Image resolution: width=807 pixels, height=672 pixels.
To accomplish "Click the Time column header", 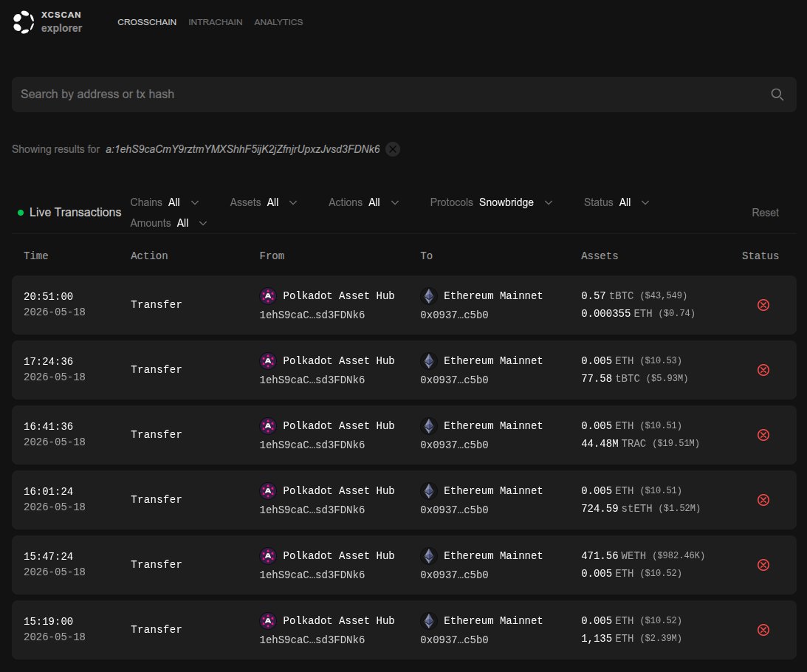I will click(36, 256).
